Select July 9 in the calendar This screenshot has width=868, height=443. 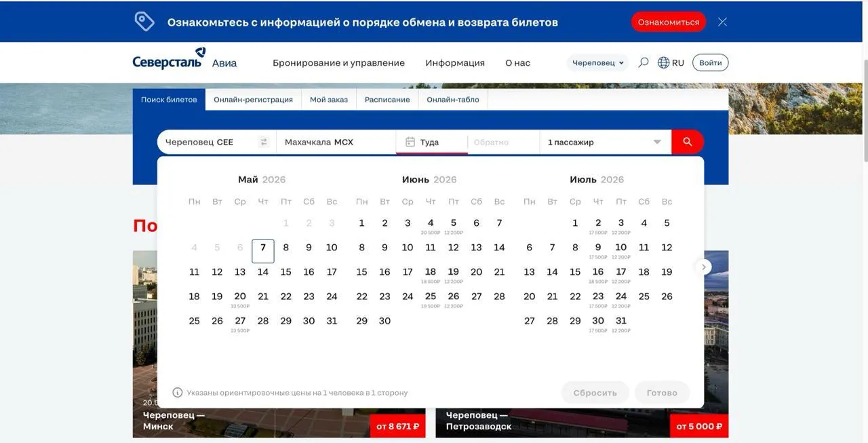point(598,250)
